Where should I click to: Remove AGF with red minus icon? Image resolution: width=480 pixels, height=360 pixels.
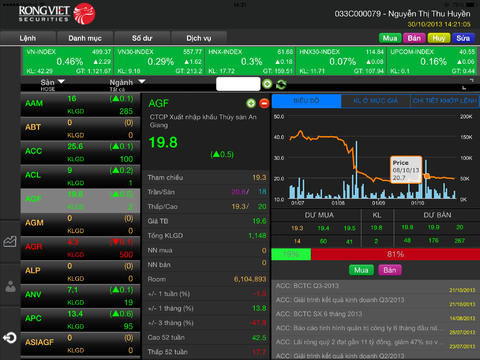(x=264, y=103)
